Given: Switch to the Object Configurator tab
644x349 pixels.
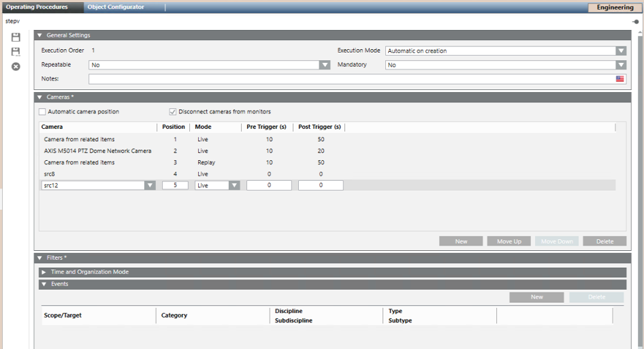Looking at the screenshot, I should tap(116, 7).
